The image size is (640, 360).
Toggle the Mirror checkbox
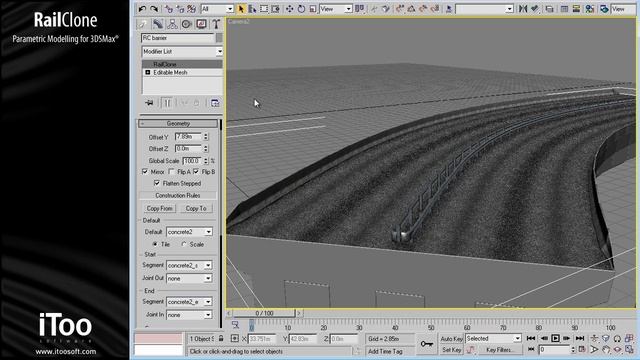pyautogui.click(x=145, y=172)
